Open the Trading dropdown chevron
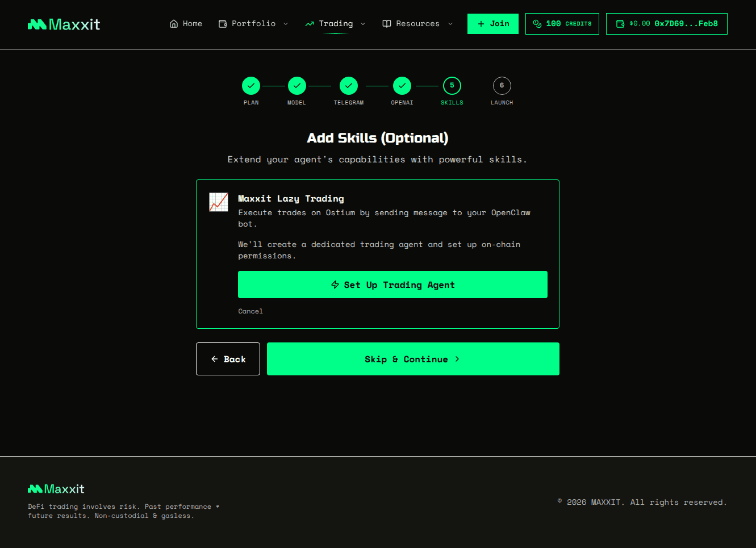Viewport: 756px width, 548px height. click(x=364, y=23)
